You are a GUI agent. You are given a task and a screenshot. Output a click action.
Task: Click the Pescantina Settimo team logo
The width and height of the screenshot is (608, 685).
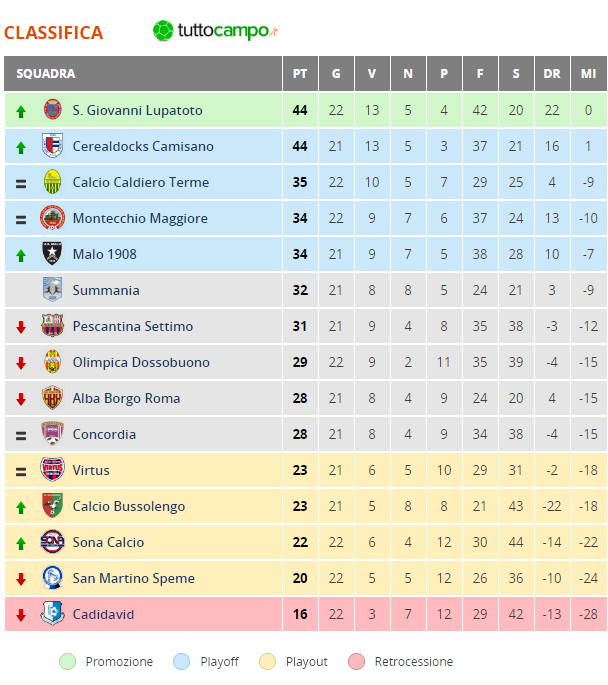52,325
